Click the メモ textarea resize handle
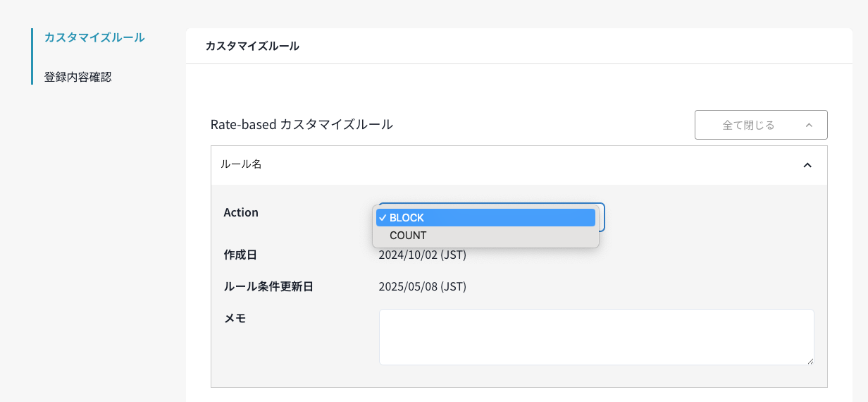The height and width of the screenshot is (402, 868). coord(810,360)
